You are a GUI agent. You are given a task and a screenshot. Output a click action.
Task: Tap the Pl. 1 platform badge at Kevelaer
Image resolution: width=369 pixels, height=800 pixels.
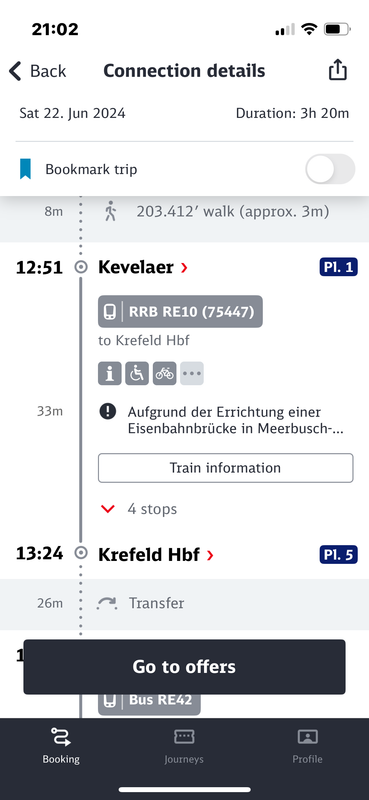pos(338,267)
